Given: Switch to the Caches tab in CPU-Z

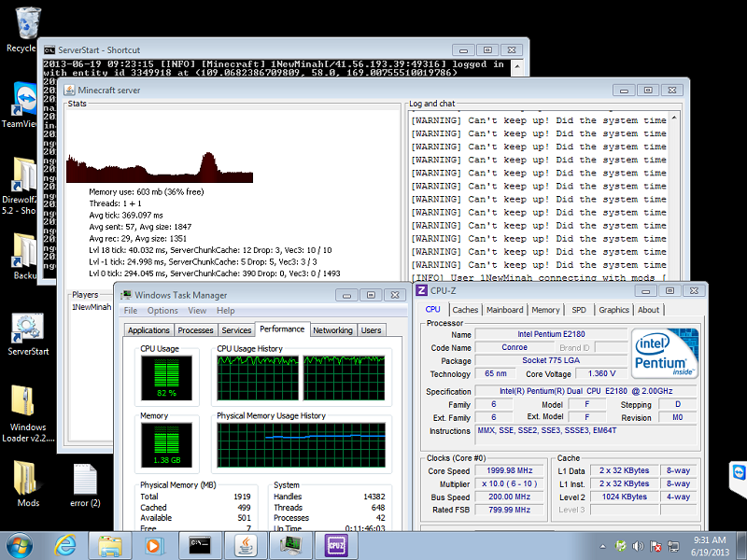Looking at the screenshot, I should [x=465, y=310].
